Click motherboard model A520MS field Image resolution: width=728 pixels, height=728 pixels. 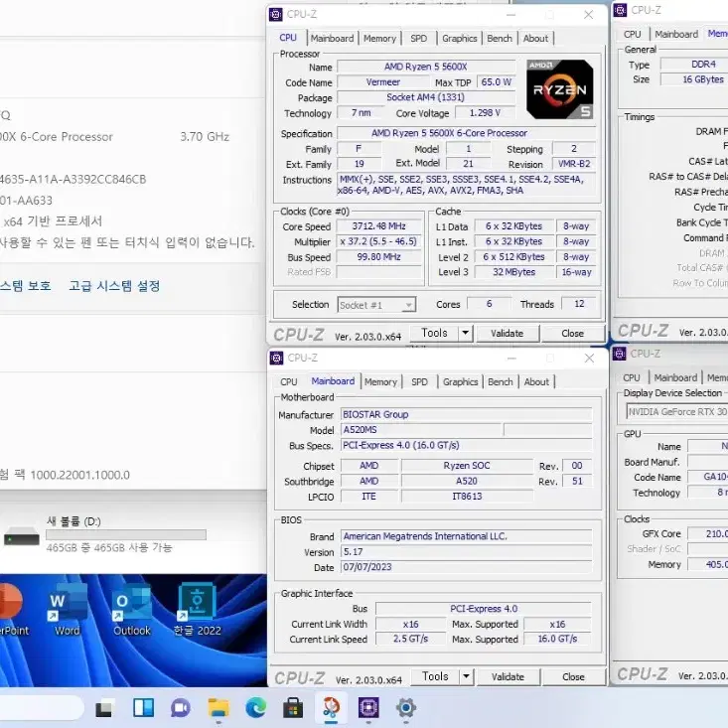click(421, 430)
